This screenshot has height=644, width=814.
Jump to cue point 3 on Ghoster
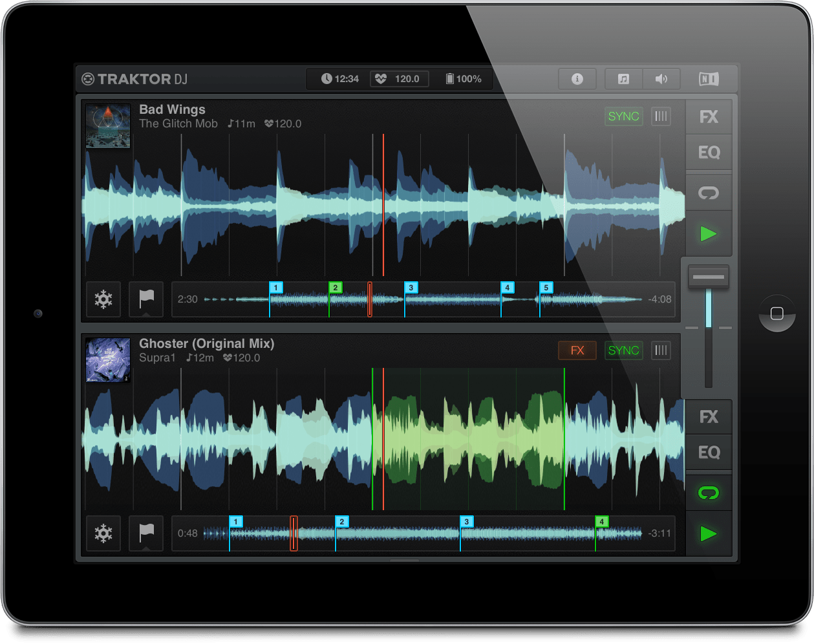[x=467, y=522]
